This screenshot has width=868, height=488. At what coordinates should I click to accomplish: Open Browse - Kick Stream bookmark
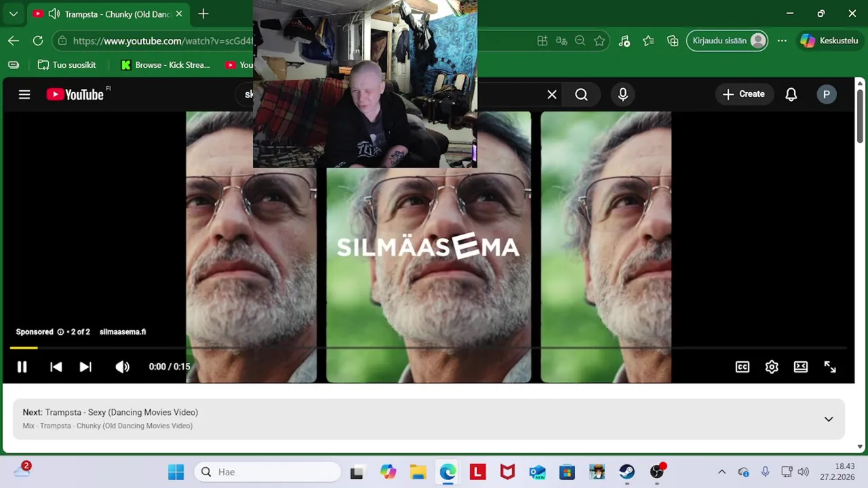coord(166,65)
